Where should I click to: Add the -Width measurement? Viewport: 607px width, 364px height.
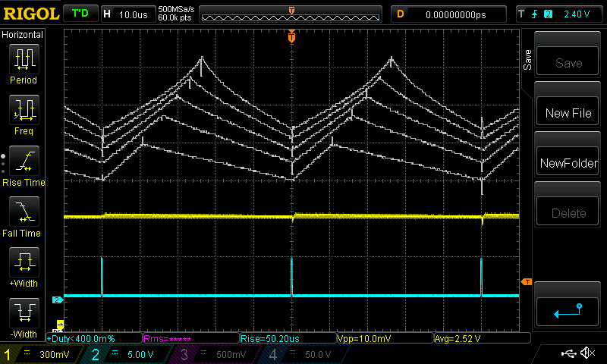coord(23,315)
